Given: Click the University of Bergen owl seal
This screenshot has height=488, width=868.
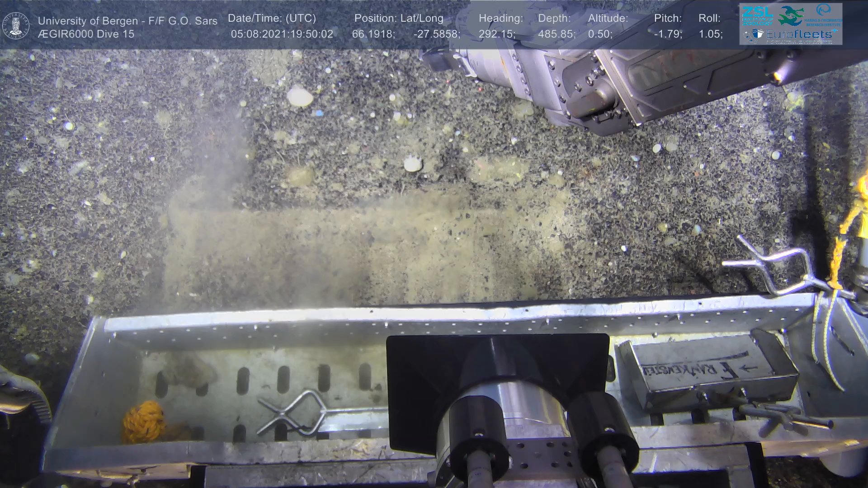Looking at the screenshot, I should click(16, 26).
